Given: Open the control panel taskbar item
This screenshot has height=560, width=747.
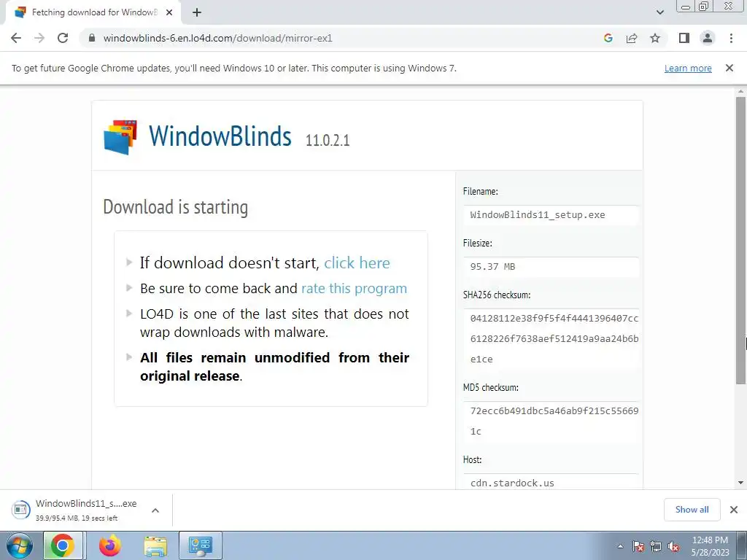Looking at the screenshot, I should point(200,545).
